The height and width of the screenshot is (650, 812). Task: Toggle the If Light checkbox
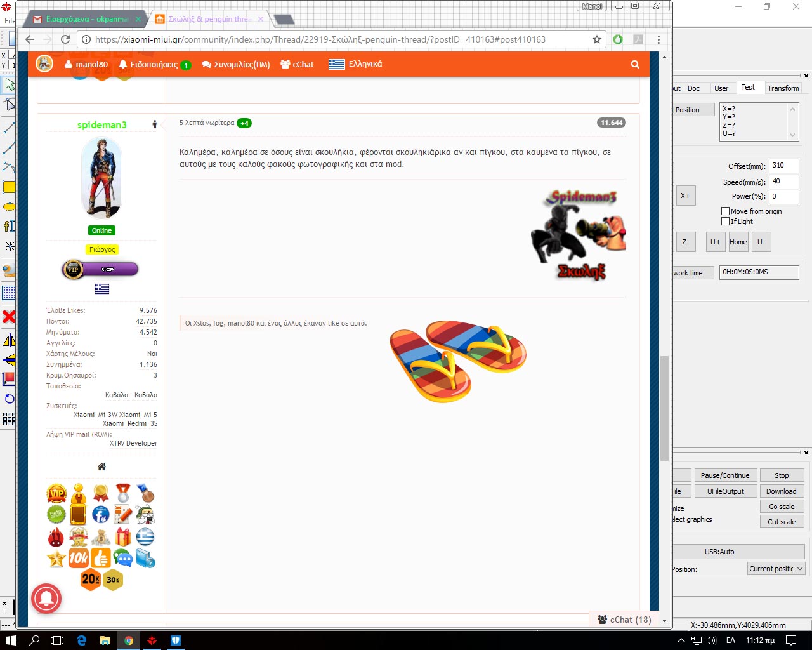725,222
